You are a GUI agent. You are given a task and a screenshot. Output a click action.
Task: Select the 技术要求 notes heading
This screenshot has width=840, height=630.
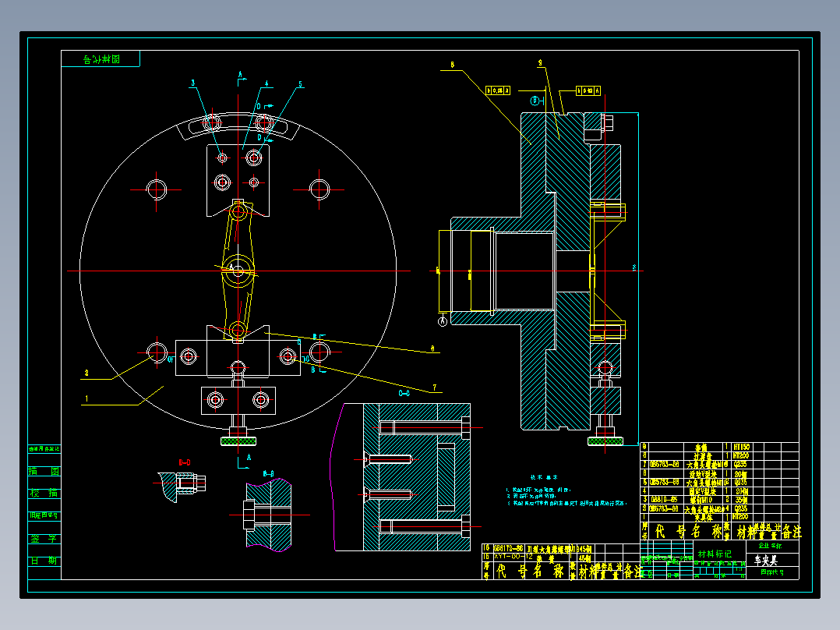pos(543,477)
